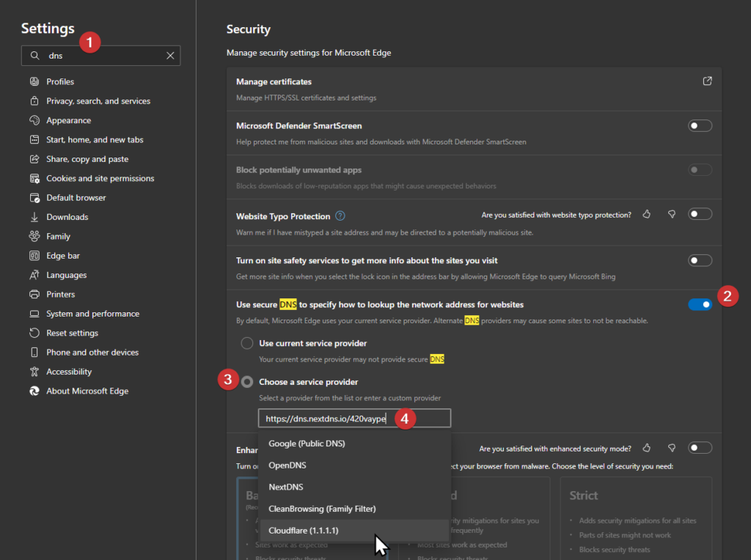This screenshot has width=751, height=560.
Task: Give thumbs down for website typo protection
Action: 672,215
